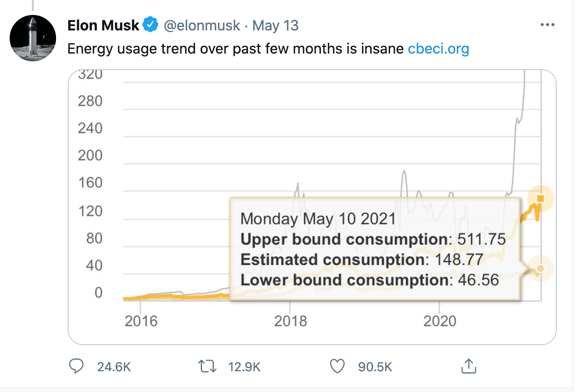Click the orange square estimated consumption marker
The height and width of the screenshot is (392, 579).
541,199
